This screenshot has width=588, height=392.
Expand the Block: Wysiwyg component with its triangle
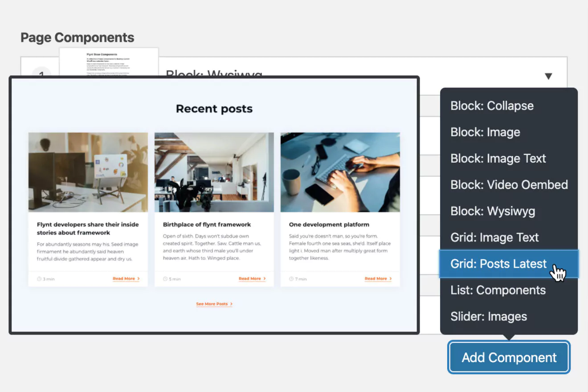click(549, 76)
